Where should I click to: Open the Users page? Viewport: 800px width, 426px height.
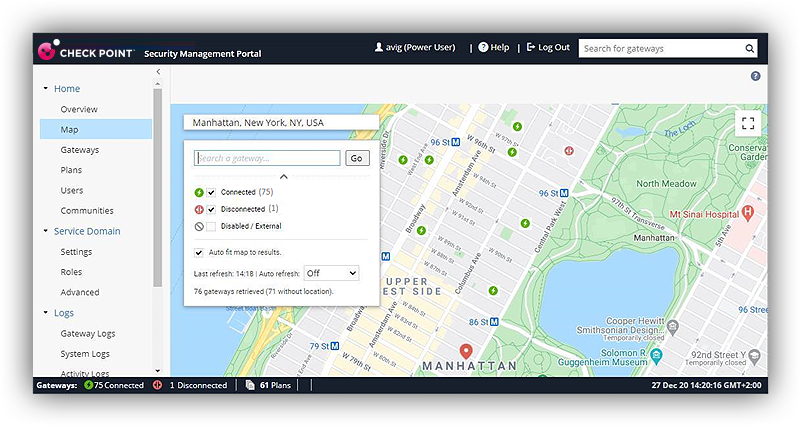[x=71, y=190]
